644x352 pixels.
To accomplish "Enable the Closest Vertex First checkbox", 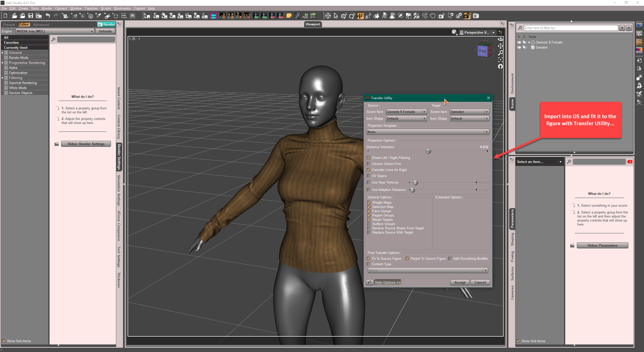I will point(369,164).
